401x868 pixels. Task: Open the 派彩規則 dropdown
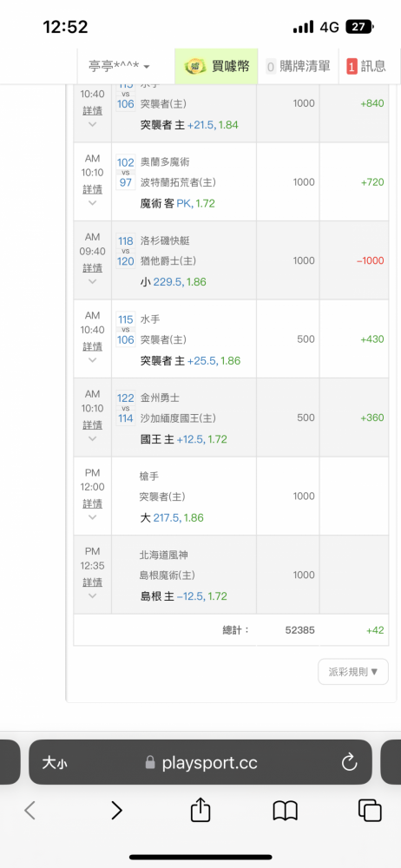(x=353, y=672)
